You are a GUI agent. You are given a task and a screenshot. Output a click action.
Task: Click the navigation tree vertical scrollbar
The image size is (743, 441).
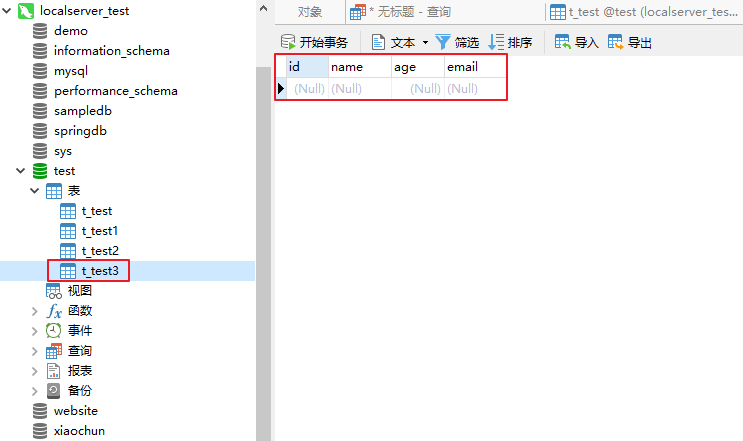pos(263,253)
